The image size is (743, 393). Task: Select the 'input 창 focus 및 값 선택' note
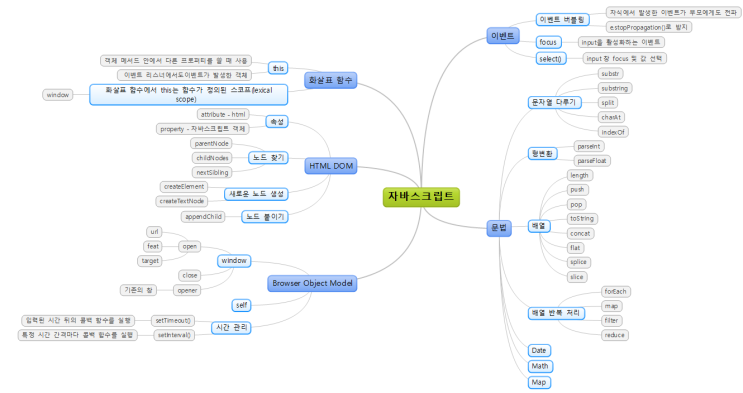pos(625,58)
